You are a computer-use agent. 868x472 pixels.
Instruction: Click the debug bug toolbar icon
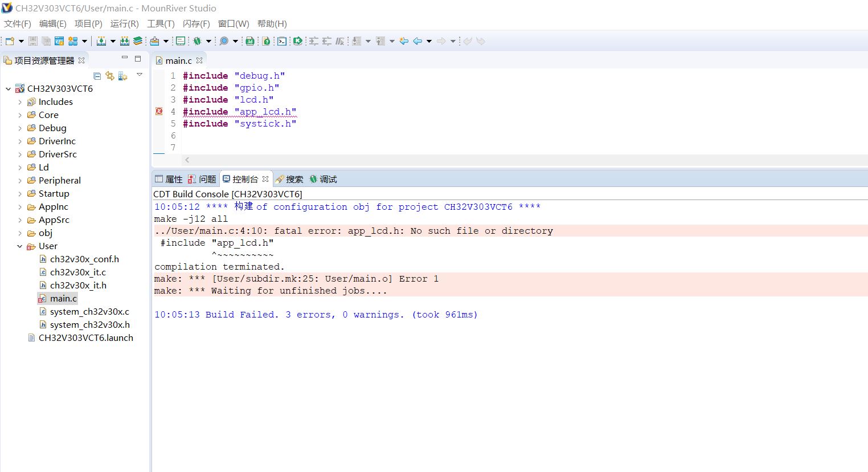point(197,41)
